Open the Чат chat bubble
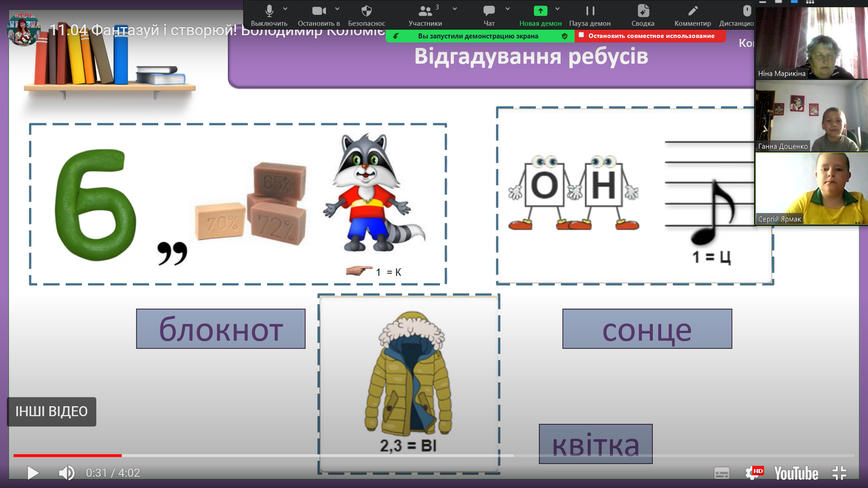 pos(489,11)
